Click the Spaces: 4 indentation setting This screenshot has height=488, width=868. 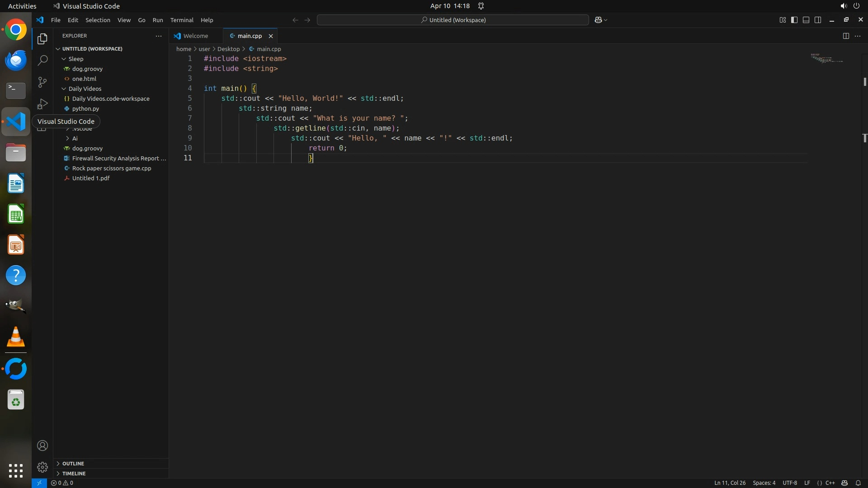click(764, 483)
